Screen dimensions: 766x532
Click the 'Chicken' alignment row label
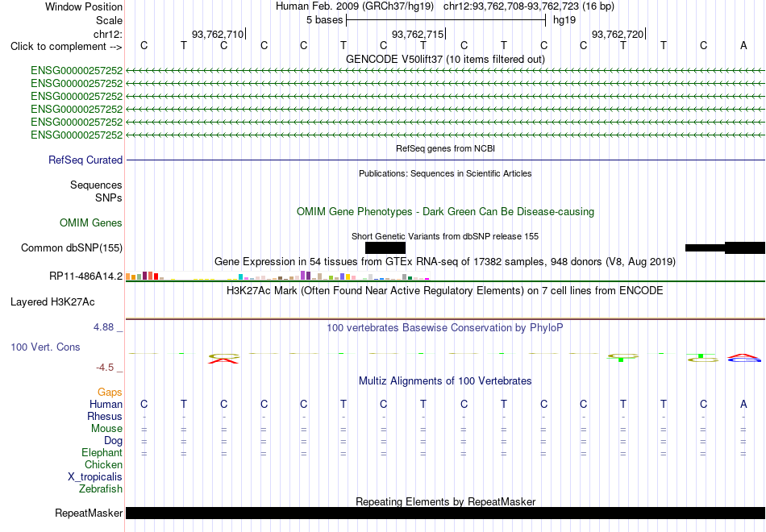pos(103,464)
